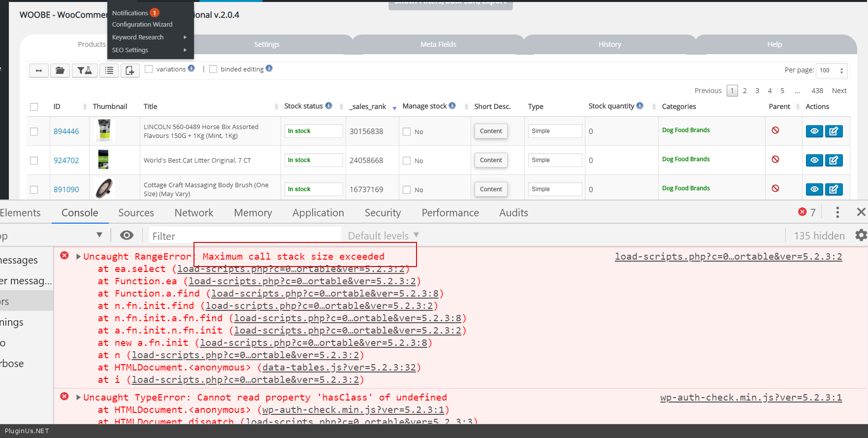Check Manage stock for product 894446
The width and height of the screenshot is (868, 438).
407,132
